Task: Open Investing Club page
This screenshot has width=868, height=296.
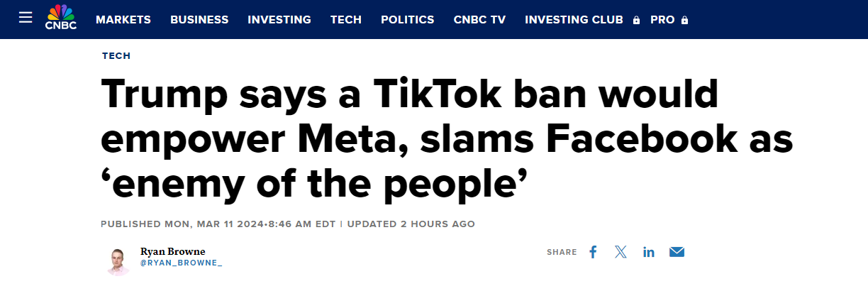Action: (x=574, y=20)
